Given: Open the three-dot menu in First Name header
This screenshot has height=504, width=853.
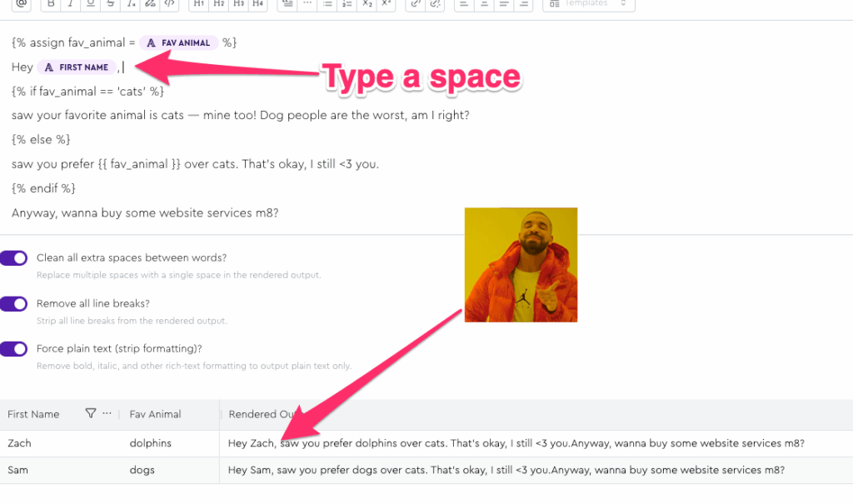Looking at the screenshot, I should [107, 414].
